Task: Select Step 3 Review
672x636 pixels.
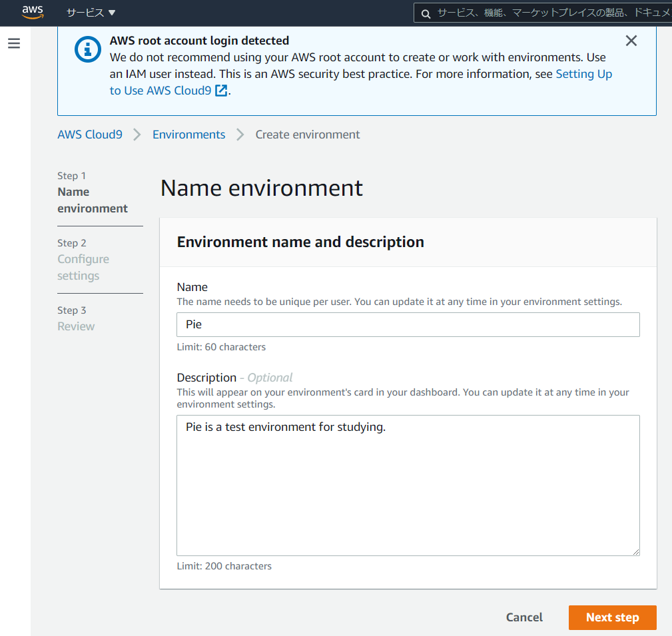Action: [76, 318]
